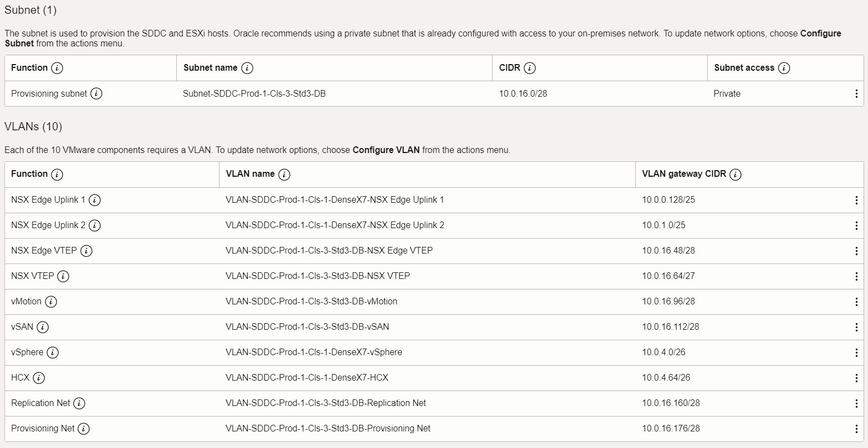Click info icon beside Subnet name header

[x=247, y=68]
